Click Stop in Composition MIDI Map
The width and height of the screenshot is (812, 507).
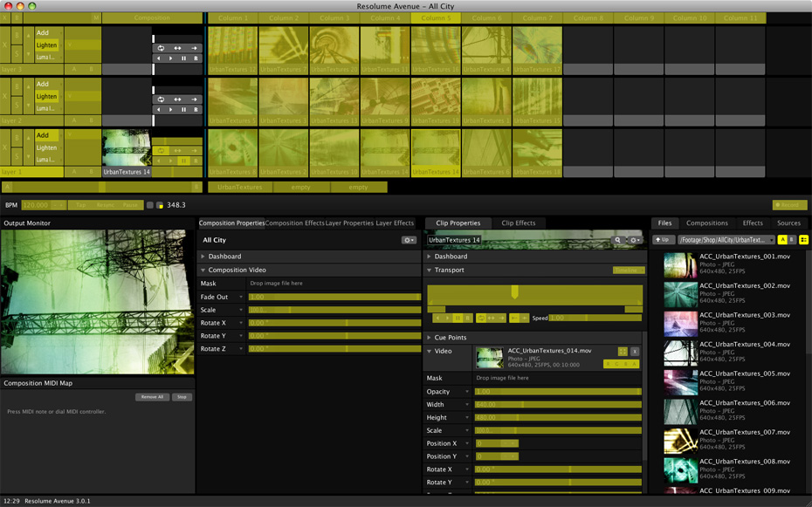182,397
